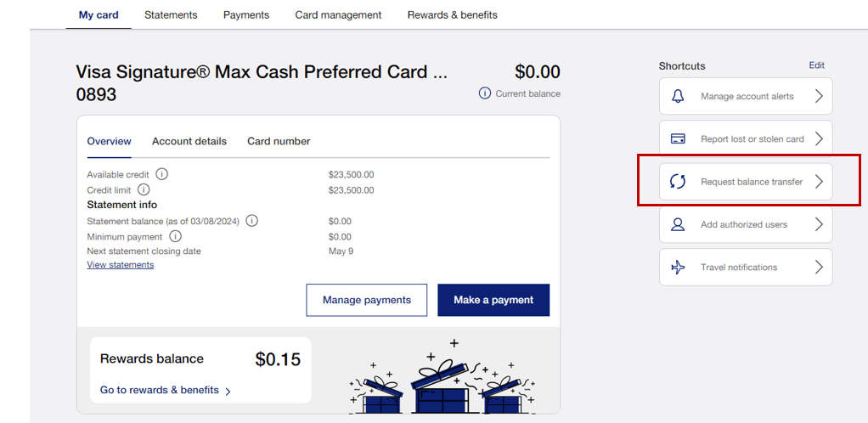Click the circular arrows balance transfer icon
The image size is (868, 423).
point(678,182)
